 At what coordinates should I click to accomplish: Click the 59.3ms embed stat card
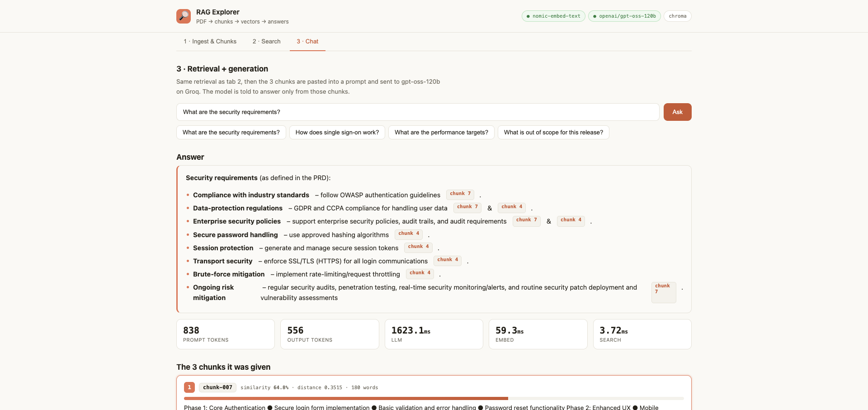click(x=538, y=334)
